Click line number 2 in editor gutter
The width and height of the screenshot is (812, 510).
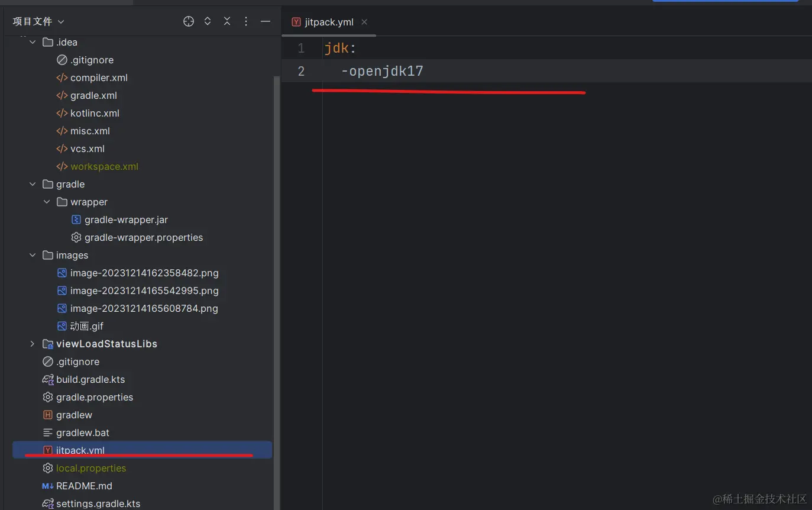point(301,72)
